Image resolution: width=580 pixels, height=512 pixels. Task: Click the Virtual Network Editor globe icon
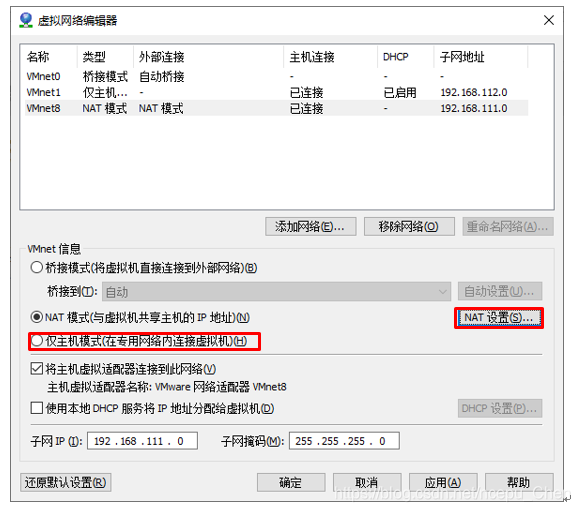(26, 20)
